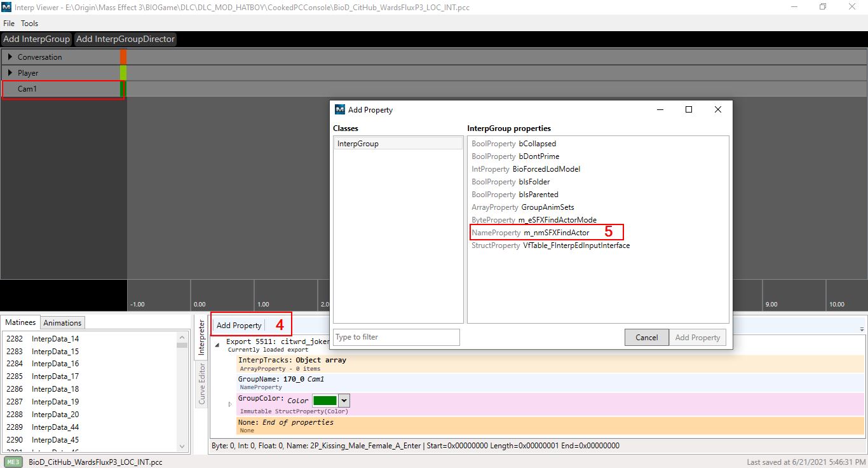Click the 1.00 timeline marker
The width and height of the screenshot is (868, 468).
(x=263, y=305)
